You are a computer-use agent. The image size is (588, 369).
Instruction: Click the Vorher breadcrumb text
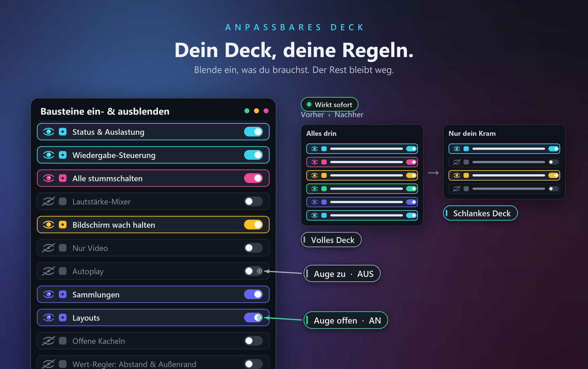(x=312, y=115)
